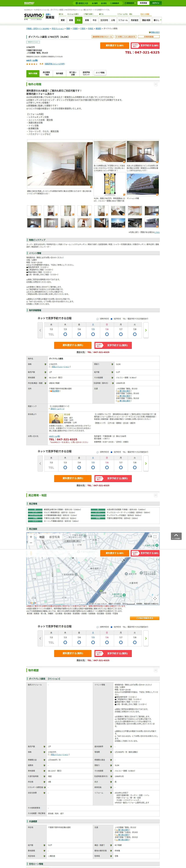Image resolution: width=186 pixels, height=868 pixels.
Task: Toggle the map fullscreen view icon
Action: point(155,537)
